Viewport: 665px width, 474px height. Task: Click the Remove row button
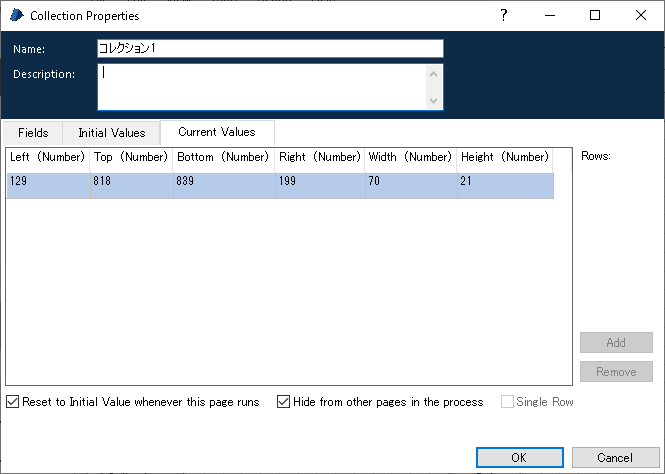pyautogui.click(x=616, y=372)
